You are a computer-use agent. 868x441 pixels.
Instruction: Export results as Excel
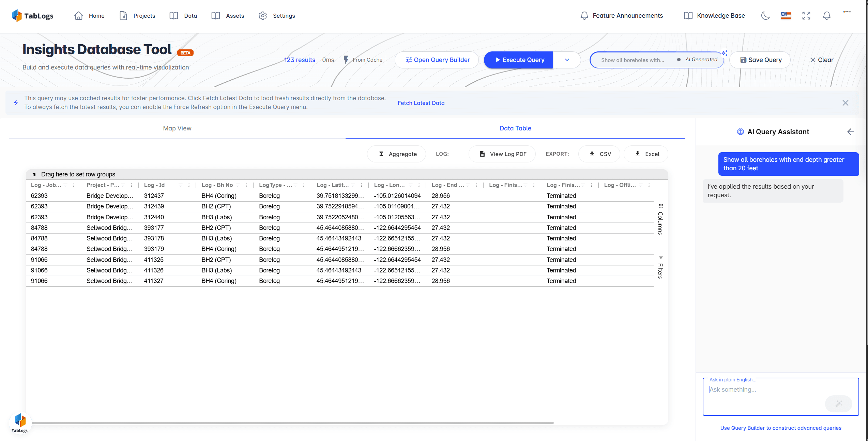tap(646, 154)
